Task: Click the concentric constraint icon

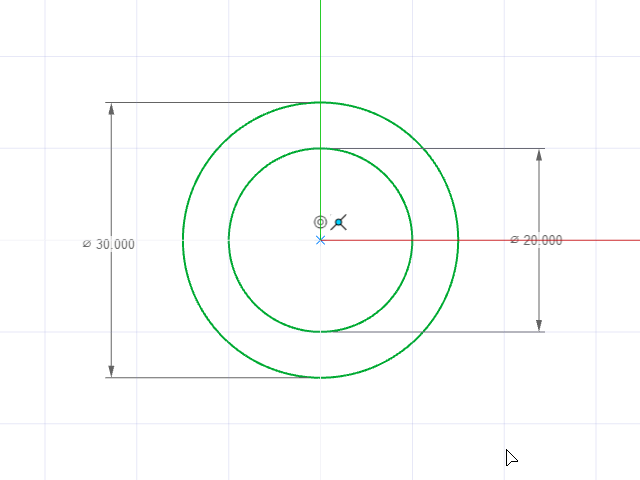Action: pyautogui.click(x=320, y=222)
